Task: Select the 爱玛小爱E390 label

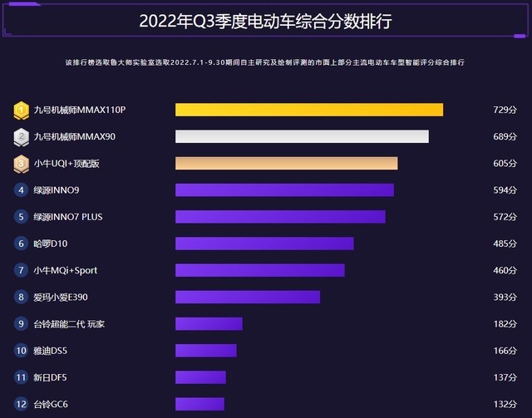Action: (x=61, y=298)
